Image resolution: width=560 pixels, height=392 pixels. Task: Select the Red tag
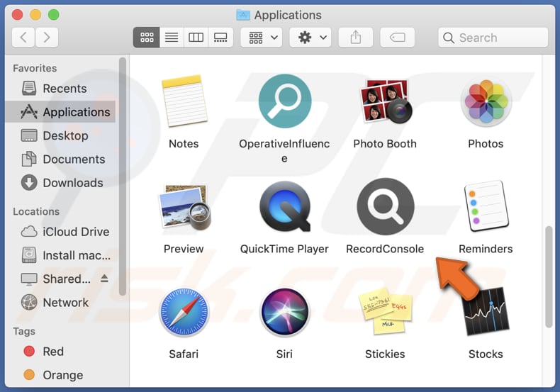(60, 352)
